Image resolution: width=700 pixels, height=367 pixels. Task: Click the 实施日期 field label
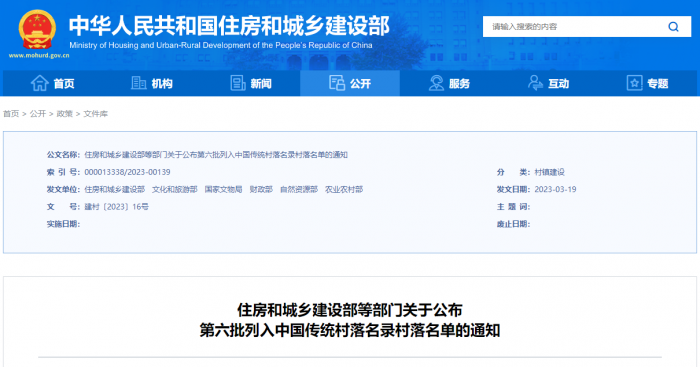point(63,224)
